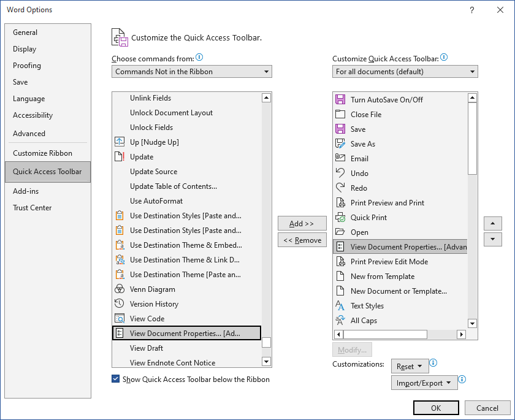Click the Use Destination Theme & Link icon
Image resolution: width=515 pixels, height=420 pixels.
(120, 260)
